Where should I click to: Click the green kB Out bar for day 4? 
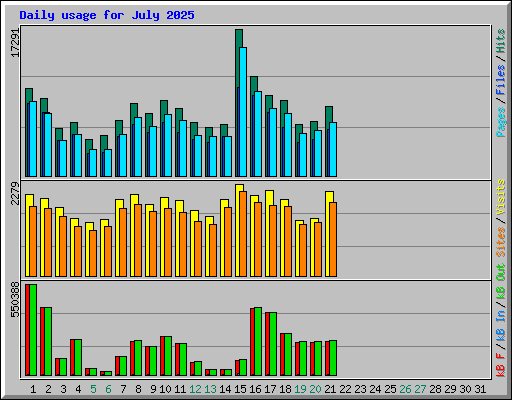[78, 358]
